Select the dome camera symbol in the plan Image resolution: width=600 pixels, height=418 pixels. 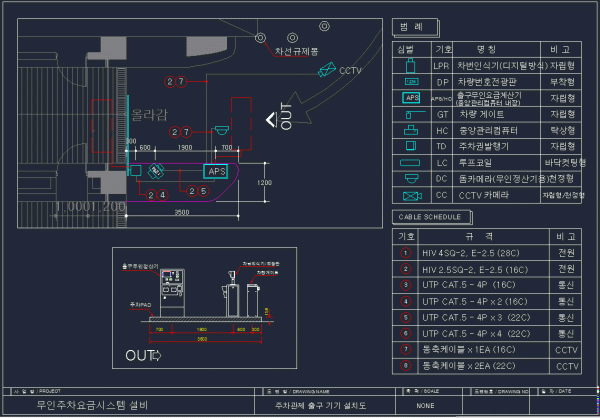[222, 129]
